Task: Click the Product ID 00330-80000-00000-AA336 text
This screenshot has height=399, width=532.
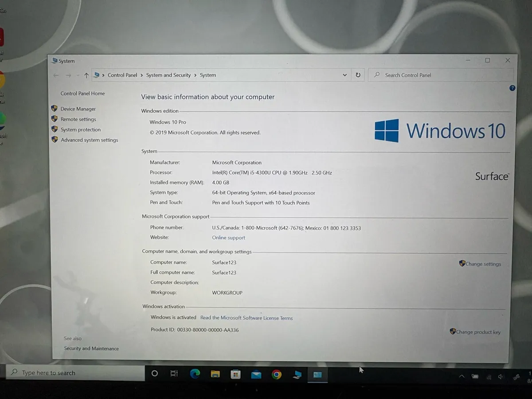Action: [x=195, y=330]
